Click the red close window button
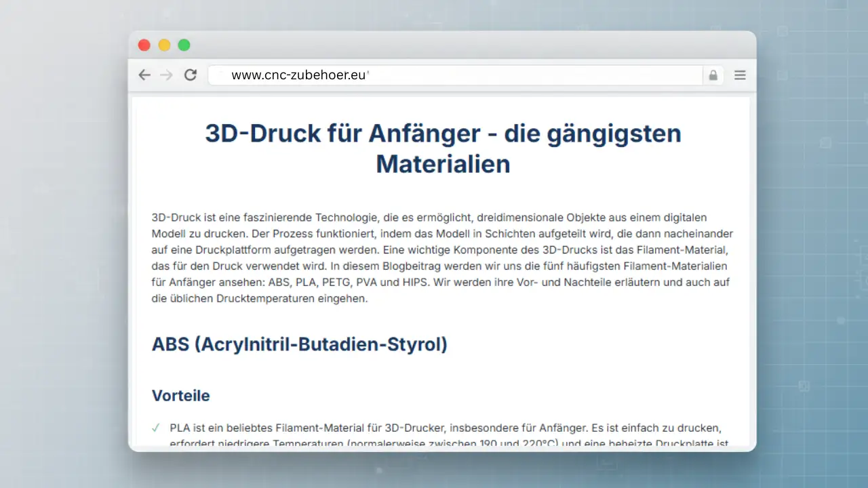The width and height of the screenshot is (868, 488). point(144,45)
